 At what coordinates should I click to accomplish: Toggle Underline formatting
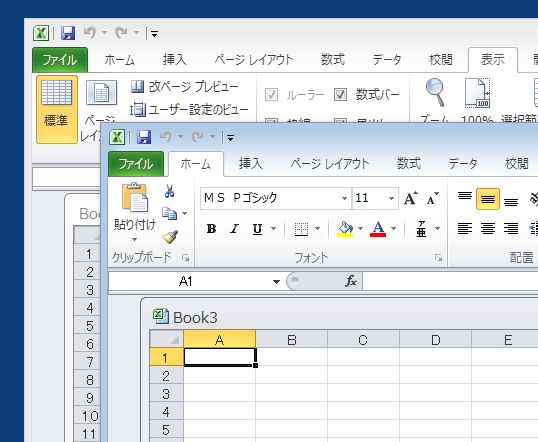pyautogui.click(x=257, y=229)
